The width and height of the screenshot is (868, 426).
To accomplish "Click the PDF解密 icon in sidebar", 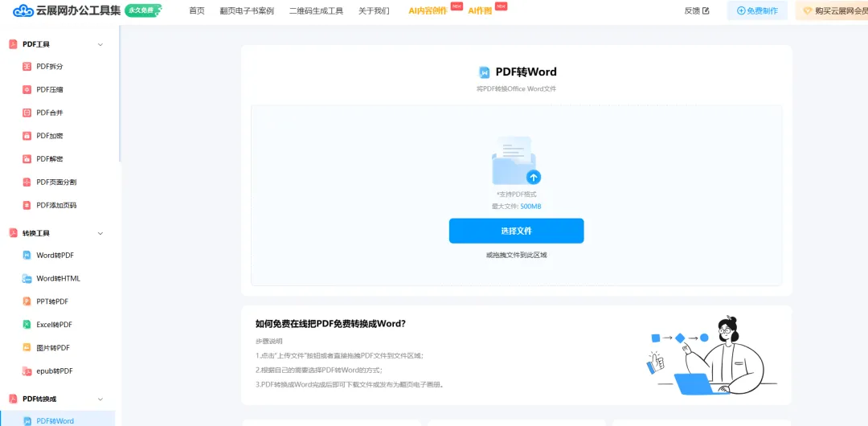I will click(x=27, y=159).
